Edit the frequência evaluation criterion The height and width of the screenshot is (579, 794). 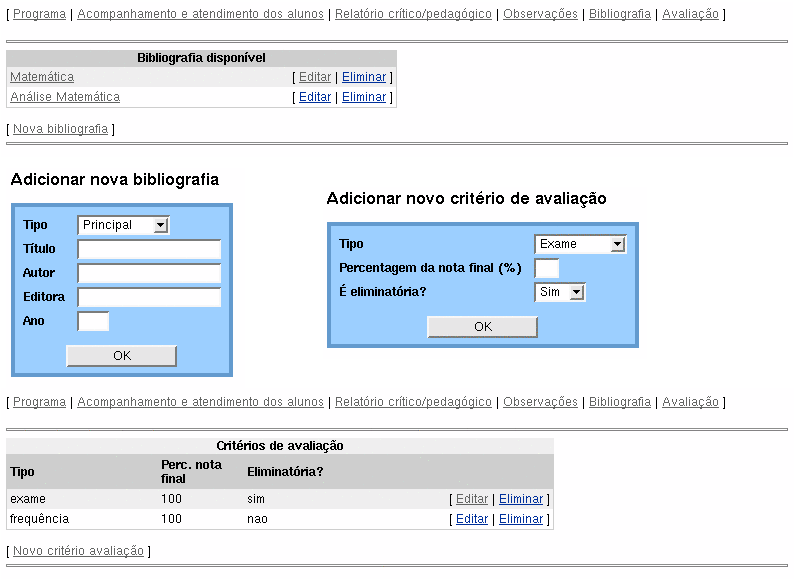pyautogui.click(x=472, y=519)
